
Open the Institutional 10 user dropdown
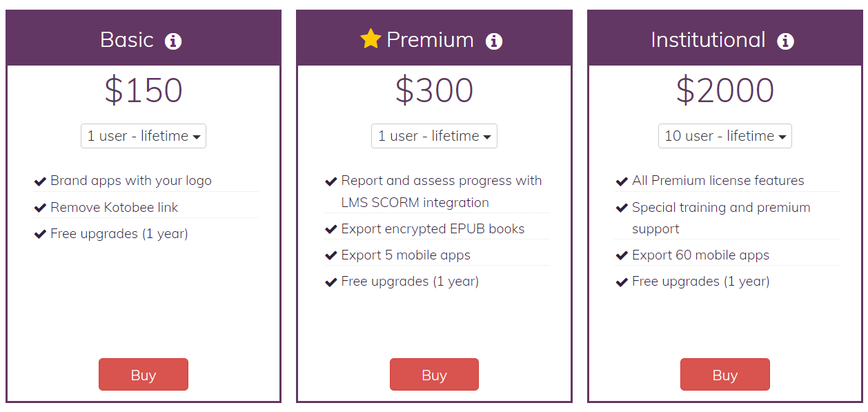tap(724, 136)
